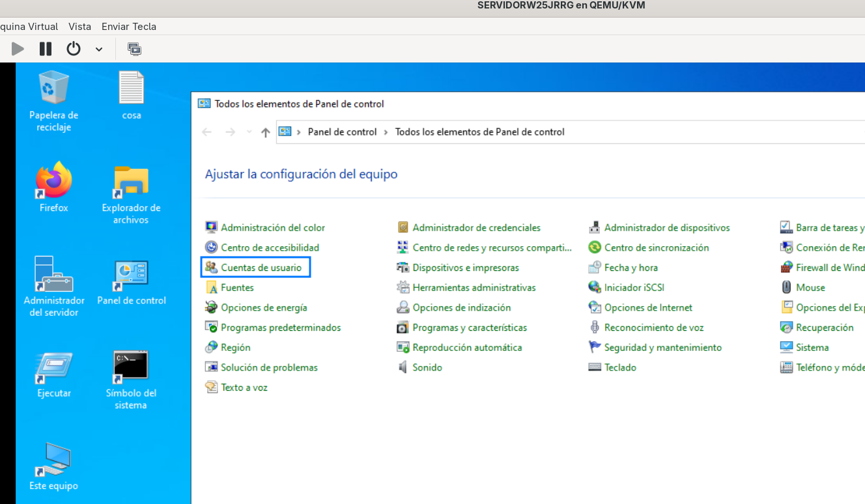865x504 pixels.
Task: Click the Texto a voz icon
Action: pyautogui.click(x=211, y=387)
